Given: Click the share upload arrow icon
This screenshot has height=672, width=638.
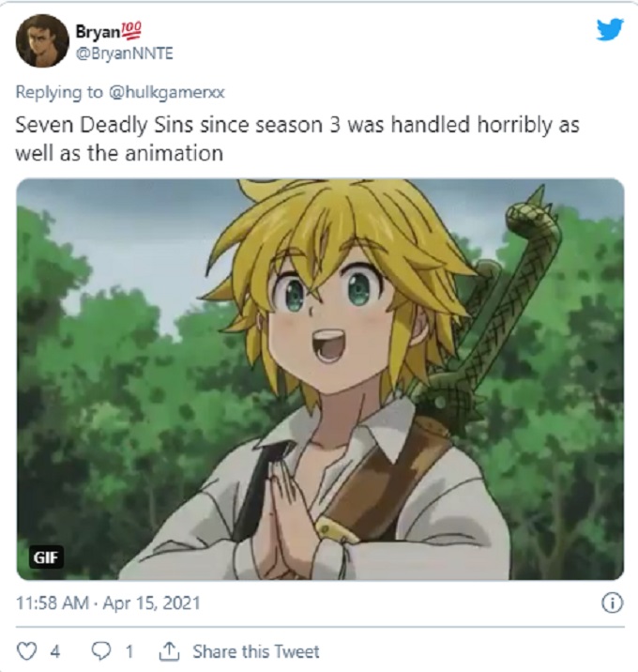Looking at the screenshot, I should [x=169, y=651].
